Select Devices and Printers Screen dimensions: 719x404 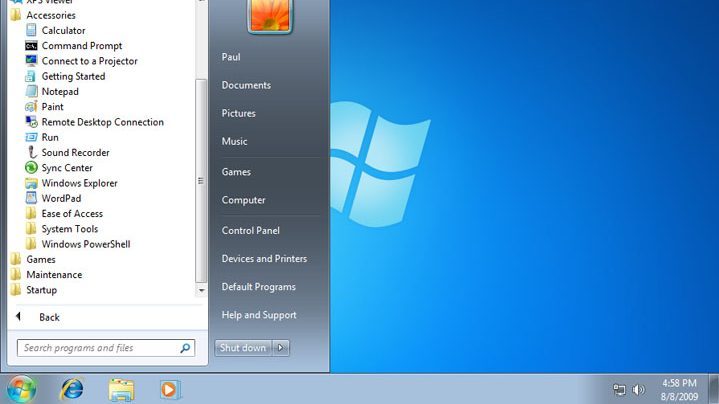click(x=264, y=259)
